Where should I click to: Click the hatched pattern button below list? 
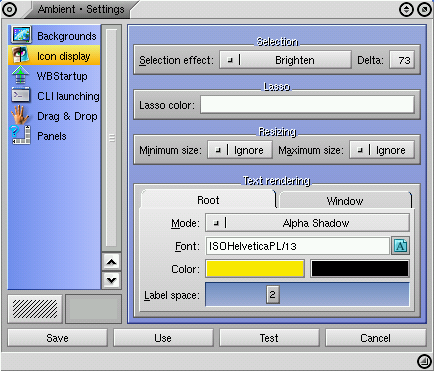click(x=35, y=309)
